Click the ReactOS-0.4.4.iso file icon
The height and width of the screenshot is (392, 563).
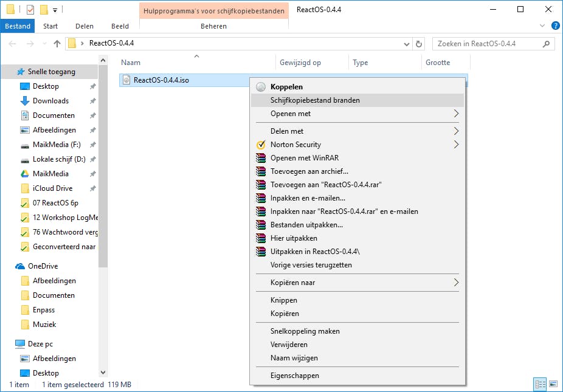[x=126, y=80]
